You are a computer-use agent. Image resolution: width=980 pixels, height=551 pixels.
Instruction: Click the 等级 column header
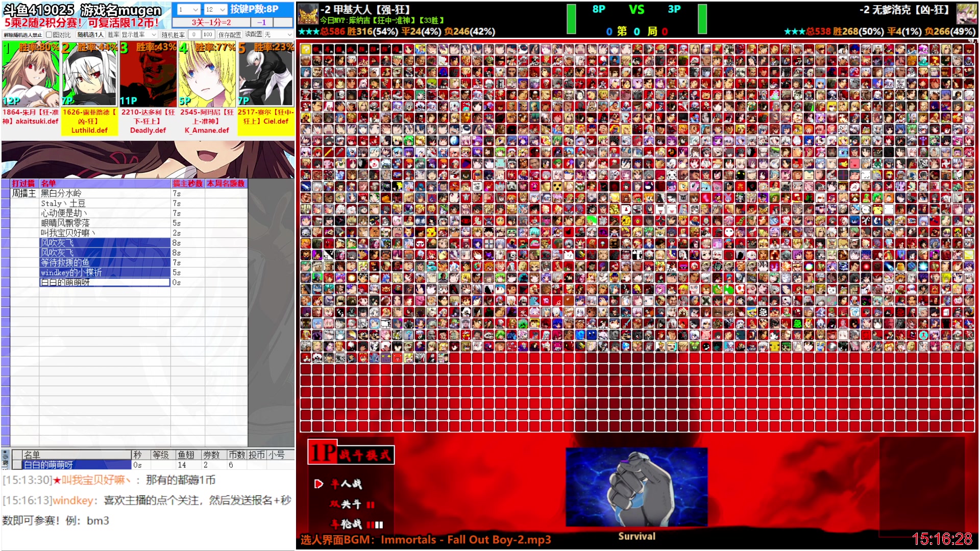pos(163,455)
